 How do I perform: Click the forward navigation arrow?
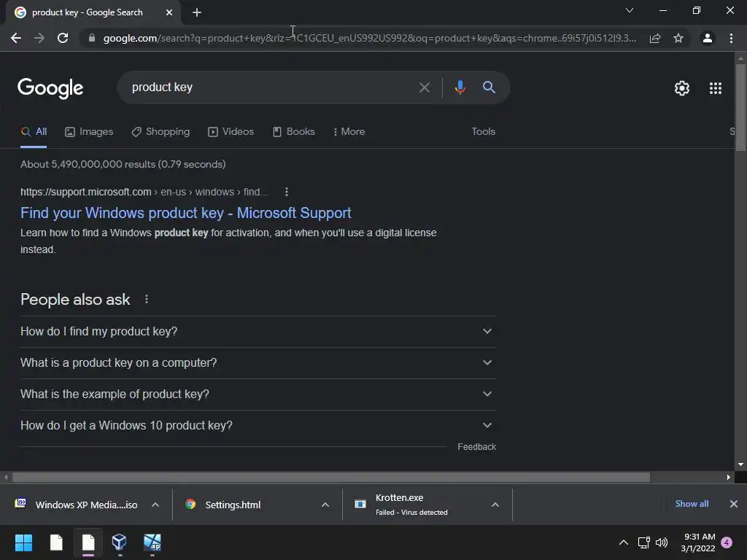click(x=39, y=38)
